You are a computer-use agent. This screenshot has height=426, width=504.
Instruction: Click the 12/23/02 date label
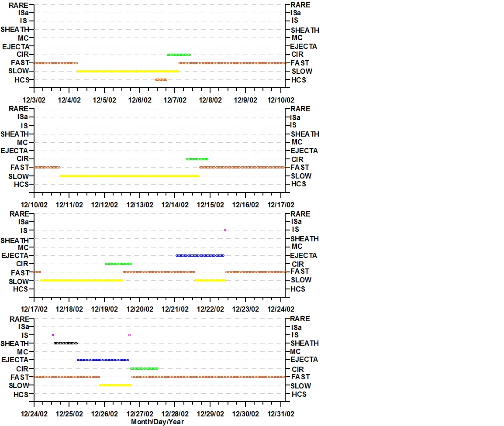(245, 309)
